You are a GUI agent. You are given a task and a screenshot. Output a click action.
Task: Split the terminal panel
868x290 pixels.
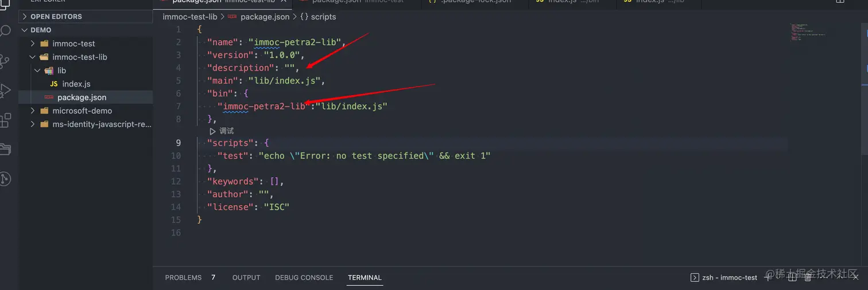point(792,277)
